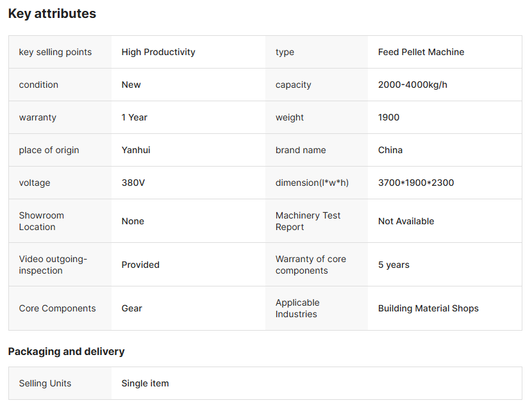Viewport: 532px width, 405px height.
Task: Click the Showroom Location label
Action: tap(42, 221)
